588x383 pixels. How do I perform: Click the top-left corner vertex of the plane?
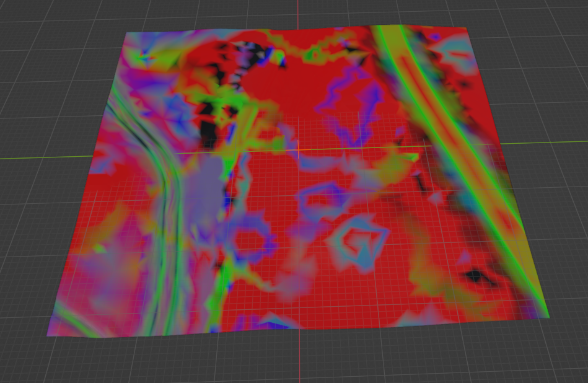(x=126, y=33)
